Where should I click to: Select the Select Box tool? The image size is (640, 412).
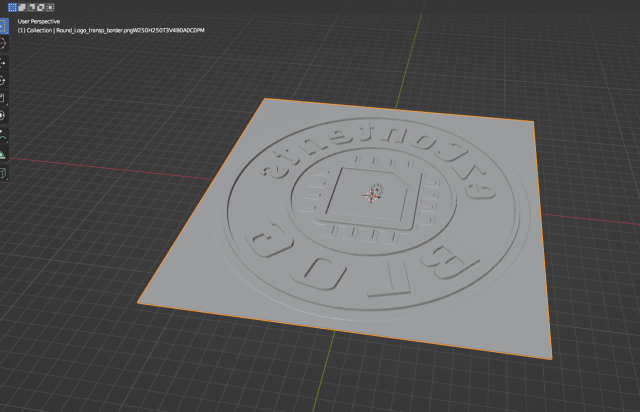click(x=3, y=27)
